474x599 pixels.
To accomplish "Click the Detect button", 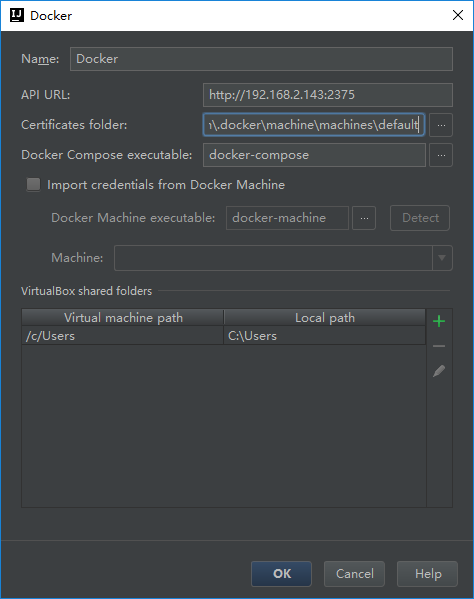I will [x=420, y=218].
